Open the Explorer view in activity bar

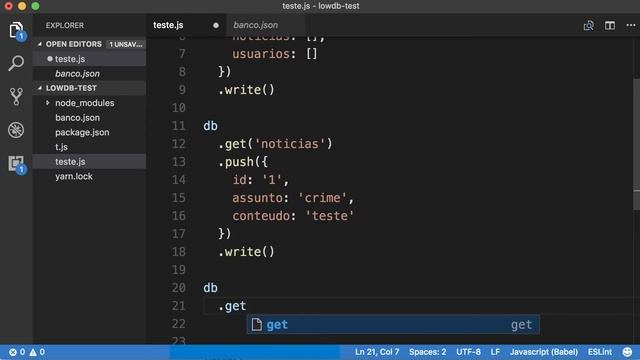pos(16,30)
